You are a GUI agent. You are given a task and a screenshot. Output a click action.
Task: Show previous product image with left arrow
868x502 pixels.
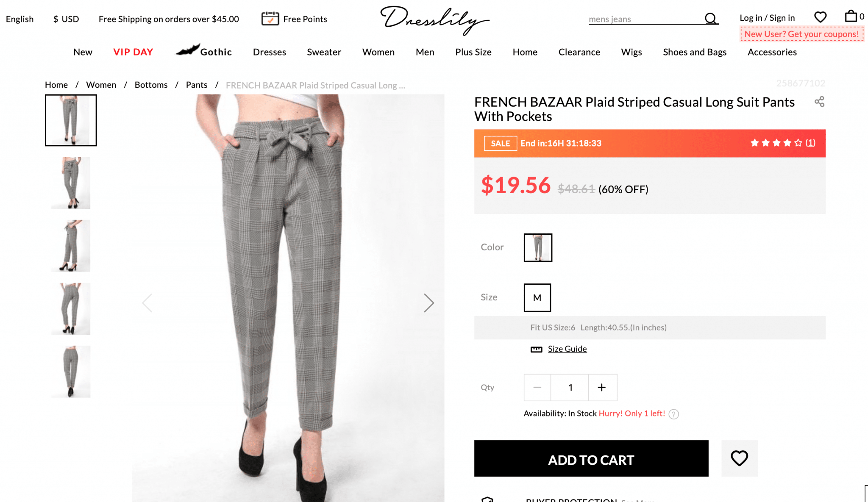147,303
